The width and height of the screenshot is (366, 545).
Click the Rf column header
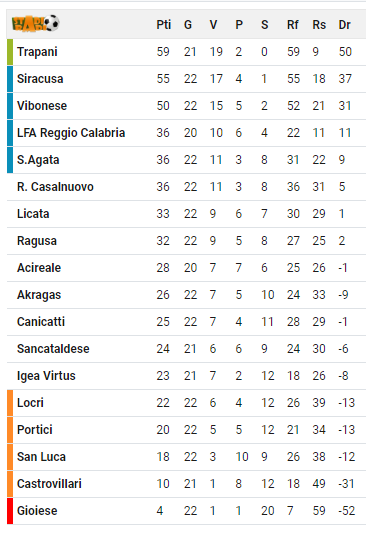[292, 25]
